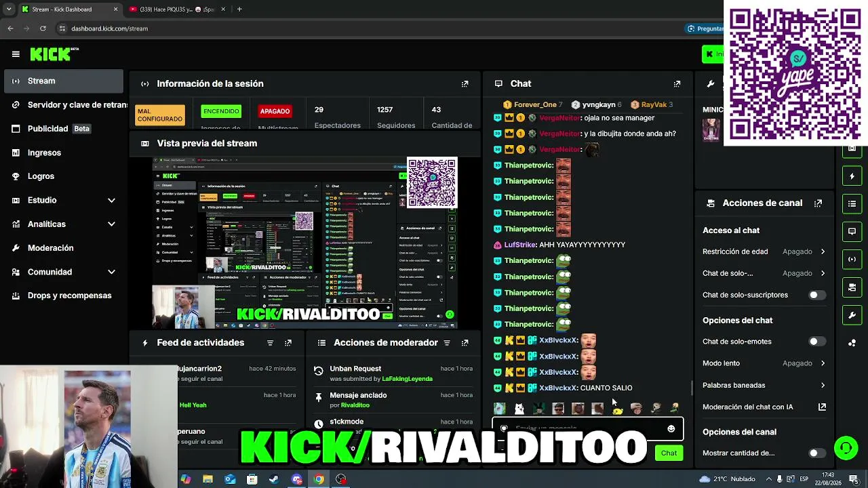Image resolution: width=868 pixels, height=488 pixels.
Task: Open Google Chrome from the taskbar
Action: pos(319,479)
